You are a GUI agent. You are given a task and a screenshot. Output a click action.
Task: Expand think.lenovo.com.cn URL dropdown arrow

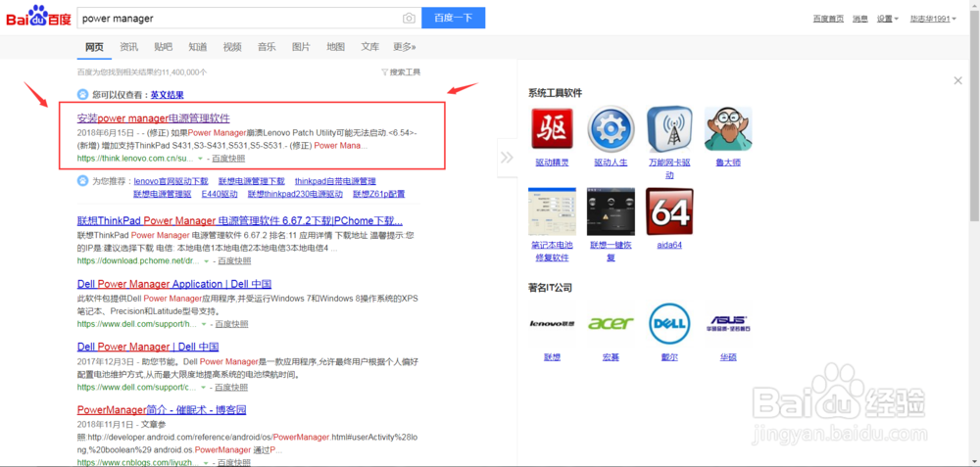200,159
